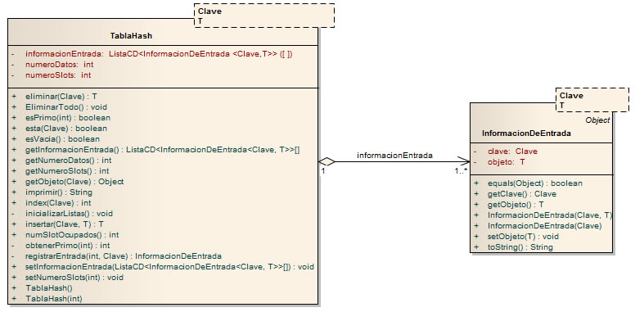Select the eliminar(Clave) : T operation
The height and width of the screenshot is (312, 644).
click(61, 96)
